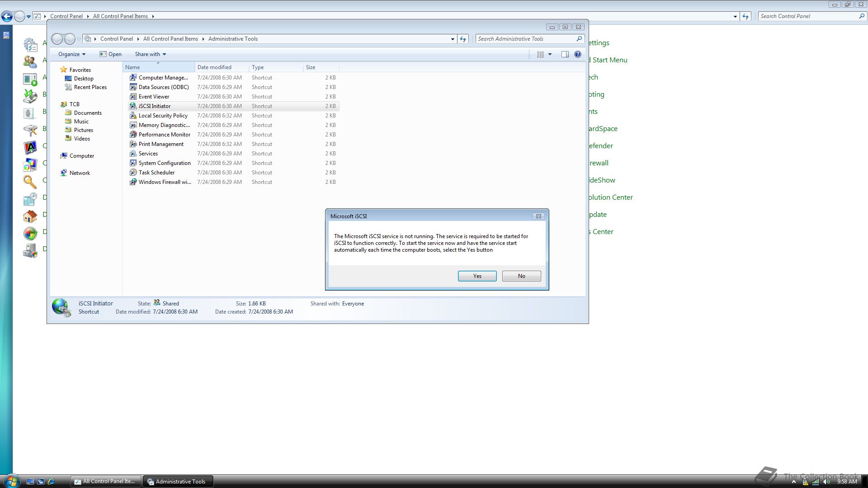Select the Event Viewer icon
The width and height of the screenshot is (868, 488).
[x=133, y=97]
